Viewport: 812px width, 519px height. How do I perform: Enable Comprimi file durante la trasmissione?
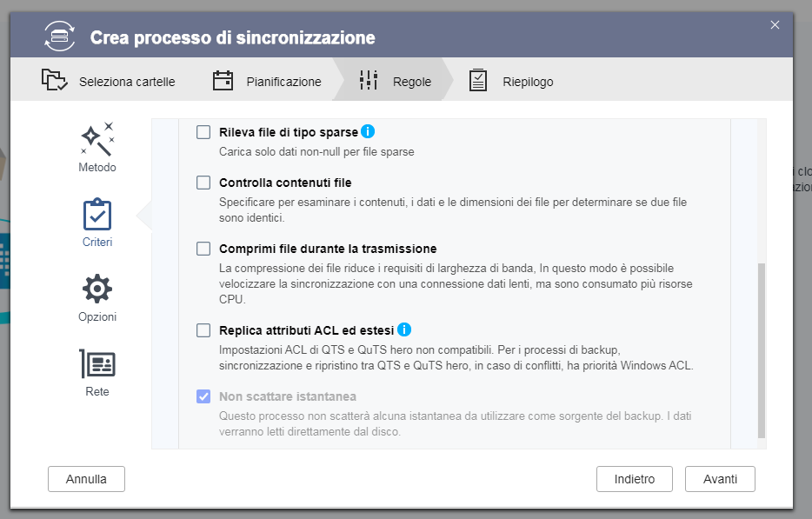[203, 249]
